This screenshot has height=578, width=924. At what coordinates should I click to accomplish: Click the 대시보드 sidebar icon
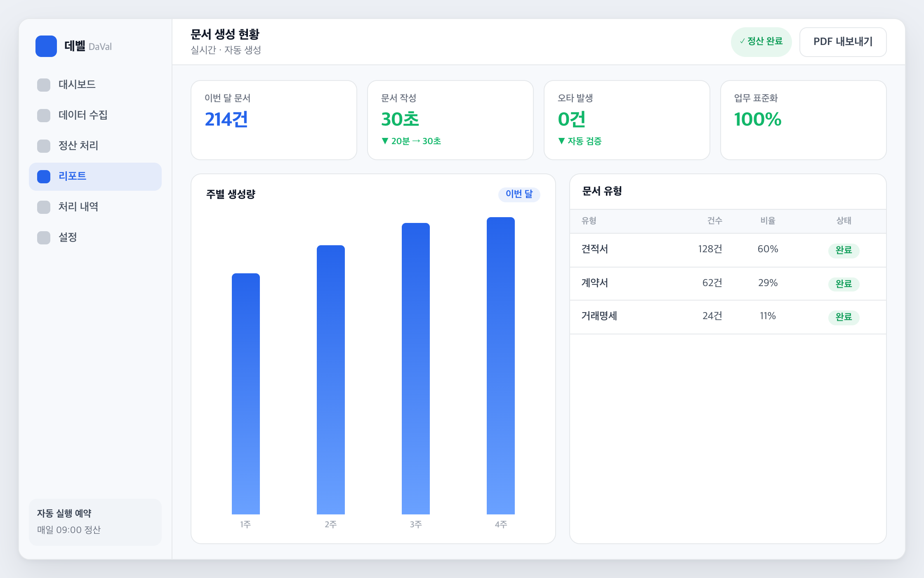point(44,85)
